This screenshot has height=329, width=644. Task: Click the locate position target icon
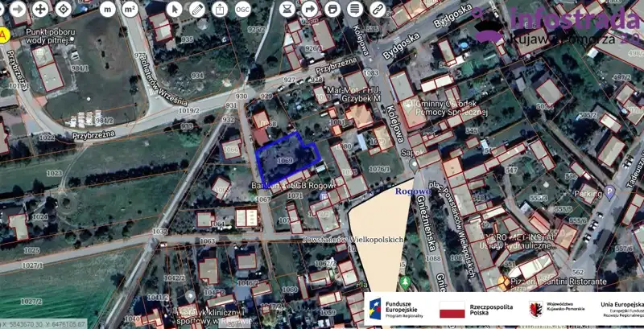tap(64, 10)
